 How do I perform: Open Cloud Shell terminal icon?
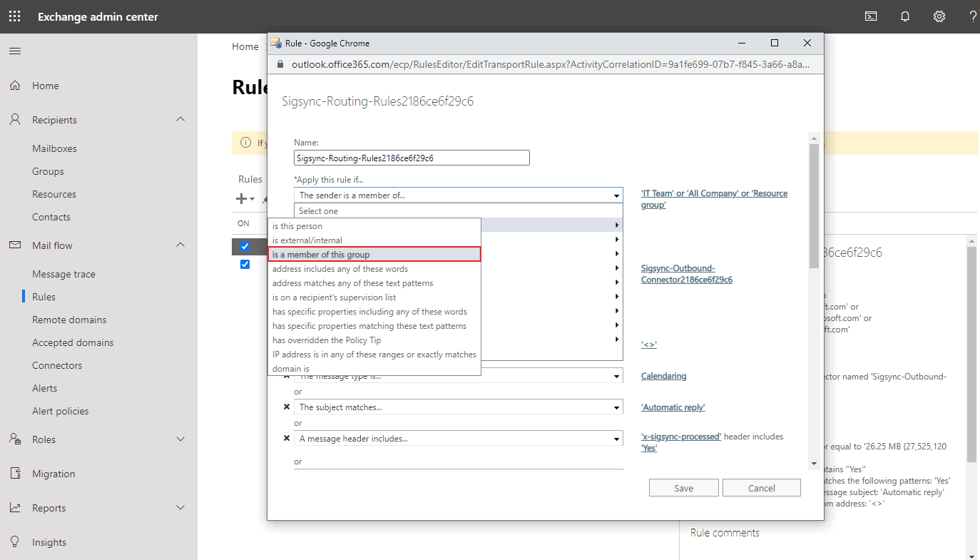871,16
